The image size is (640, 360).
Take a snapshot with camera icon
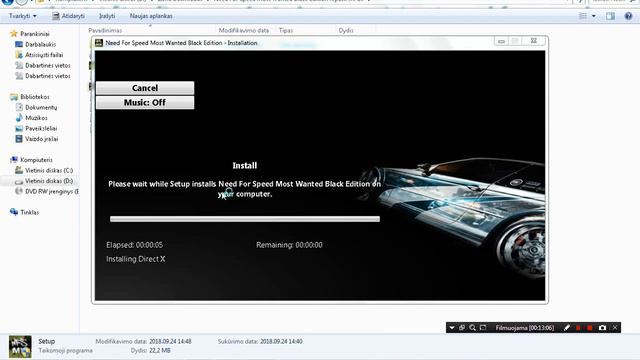(x=602, y=328)
